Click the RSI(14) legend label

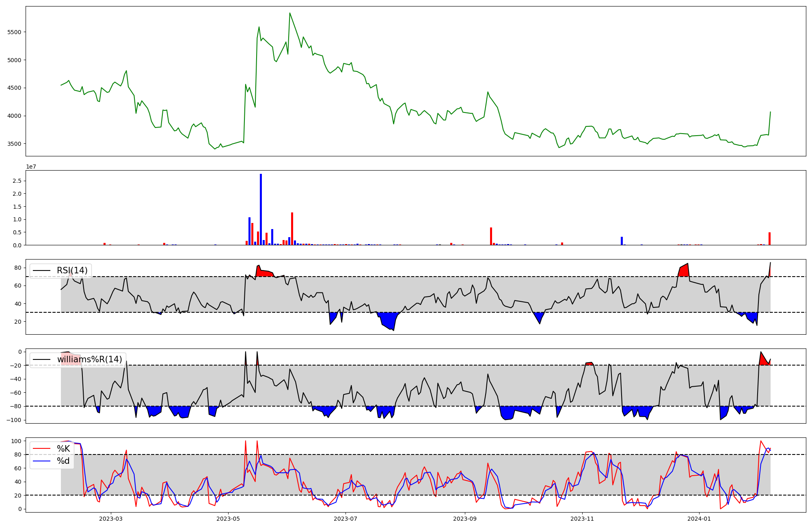72,270
